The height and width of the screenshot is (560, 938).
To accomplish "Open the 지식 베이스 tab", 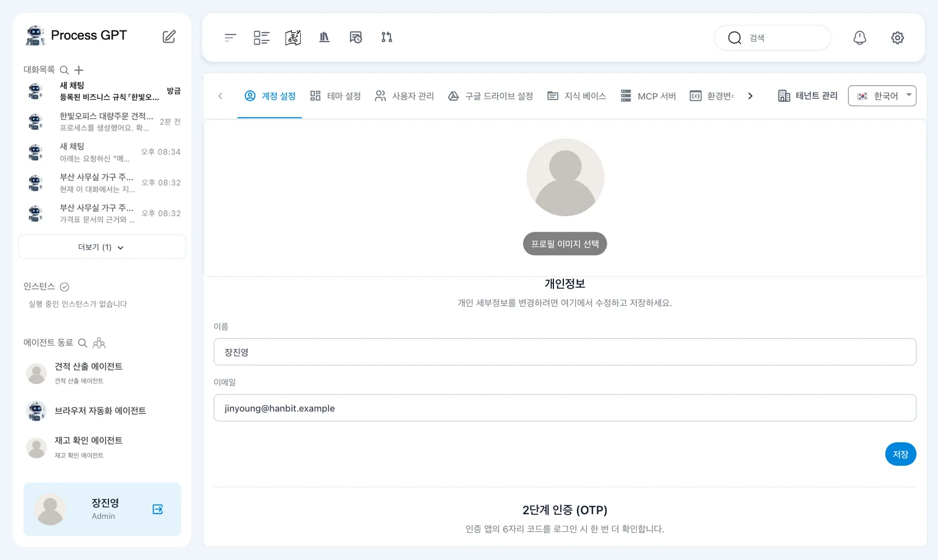I will [577, 96].
